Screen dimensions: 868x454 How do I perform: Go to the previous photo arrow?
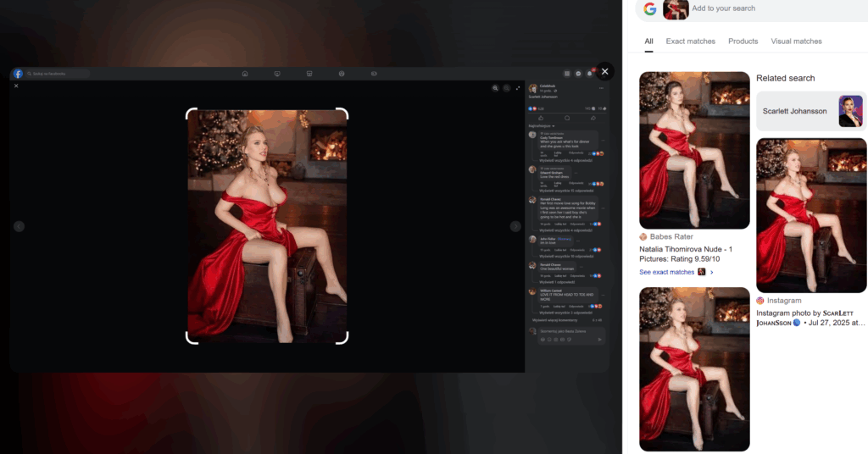pyautogui.click(x=19, y=226)
